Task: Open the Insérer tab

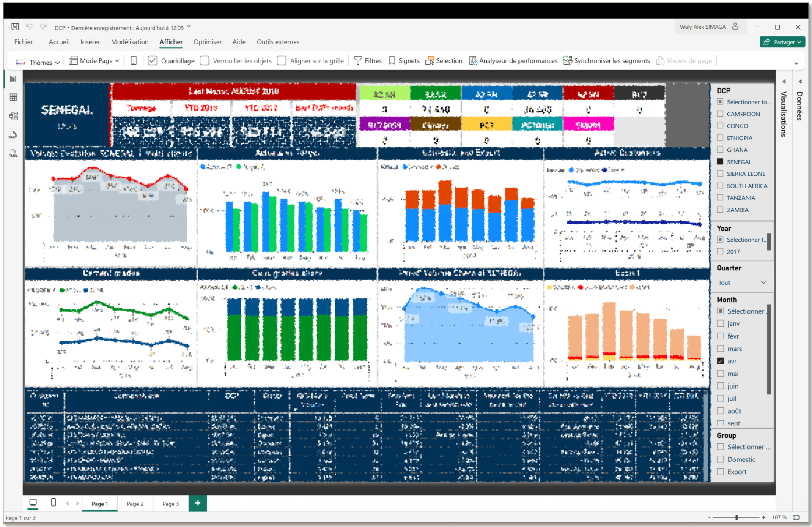Action: tap(90, 42)
